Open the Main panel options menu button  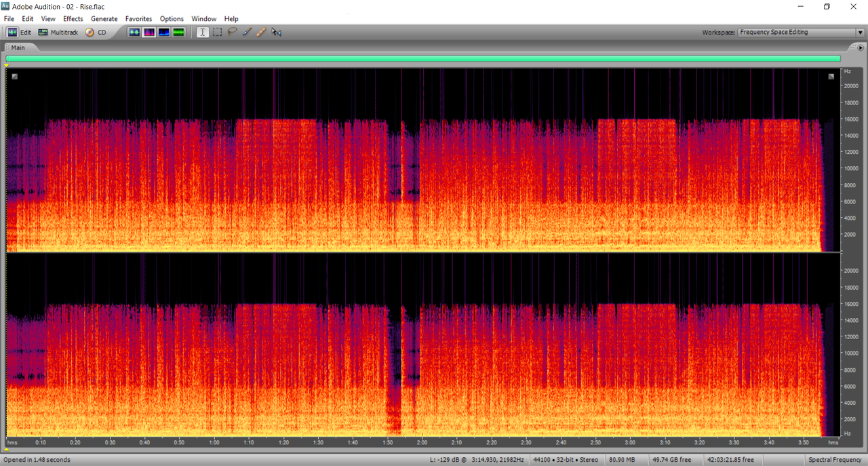860,47
